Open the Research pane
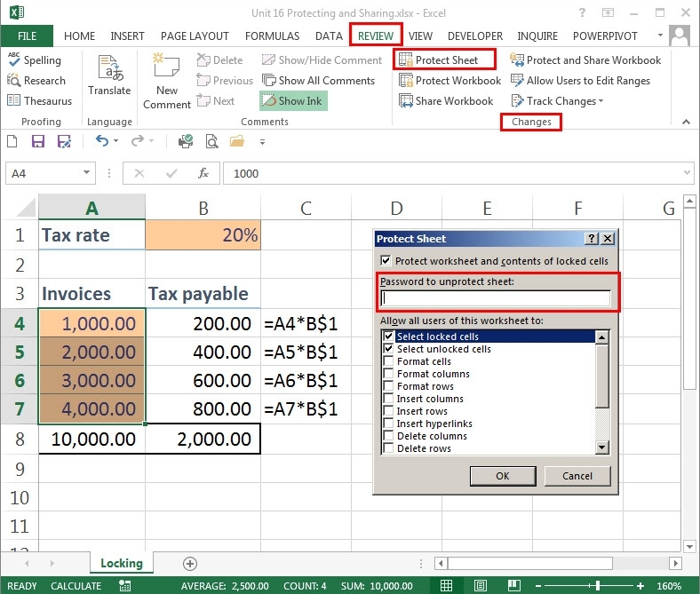This screenshot has height=594, width=700. (x=36, y=80)
